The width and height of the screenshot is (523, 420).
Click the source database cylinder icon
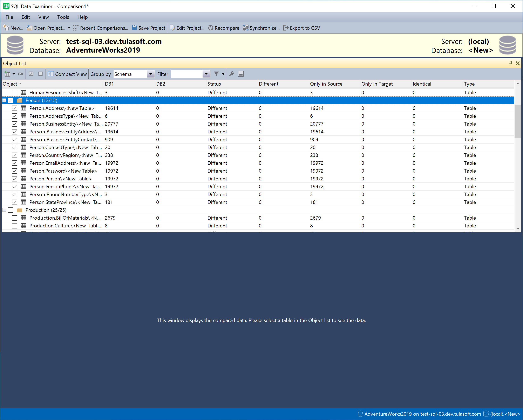click(15, 45)
